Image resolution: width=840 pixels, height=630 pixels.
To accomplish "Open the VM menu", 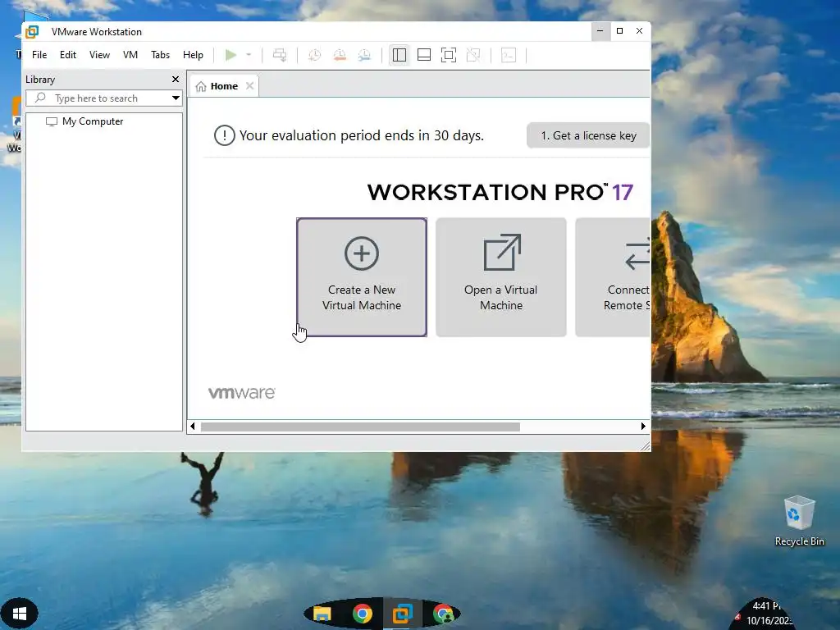I will [130, 55].
